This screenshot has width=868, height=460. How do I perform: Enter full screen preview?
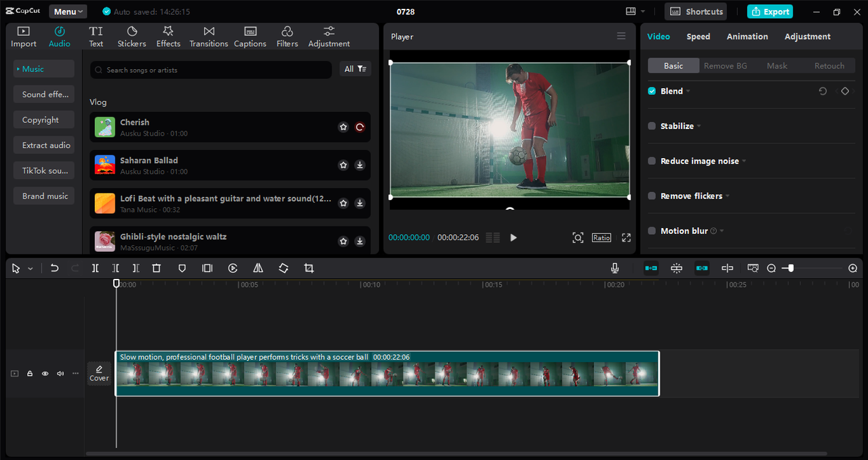pyautogui.click(x=626, y=237)
